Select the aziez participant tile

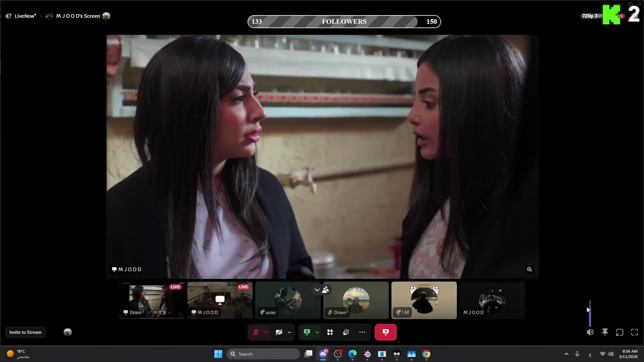tap(288, 300)
